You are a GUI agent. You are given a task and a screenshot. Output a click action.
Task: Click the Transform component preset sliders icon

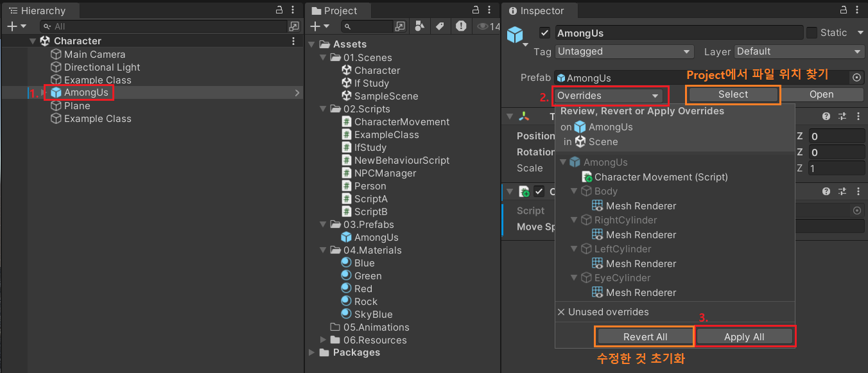(x=842, y=116)
